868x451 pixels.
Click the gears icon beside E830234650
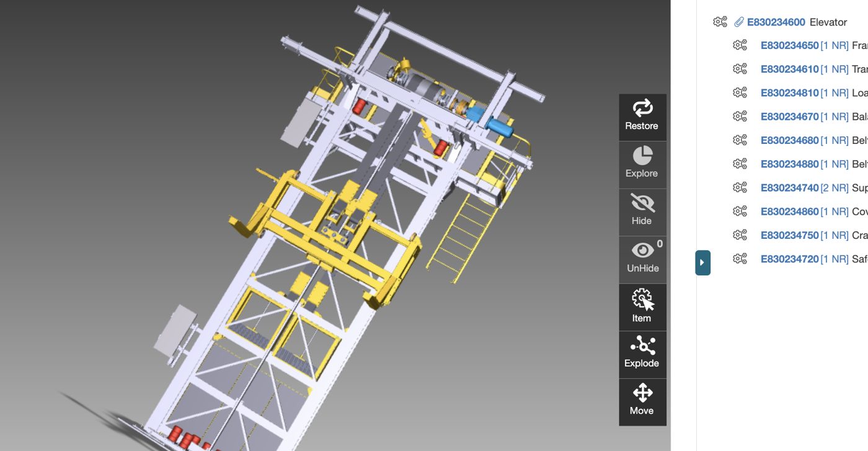coord(740,45)
